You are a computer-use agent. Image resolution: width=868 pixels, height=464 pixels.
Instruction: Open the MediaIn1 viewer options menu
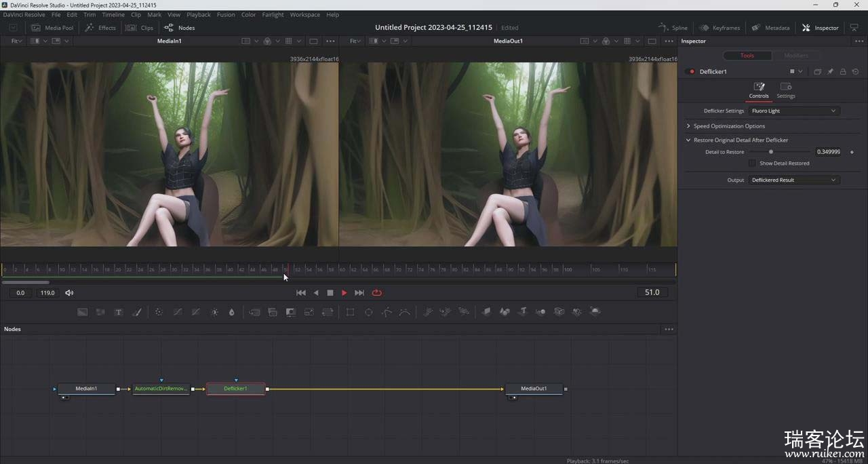[x=330, y=41]
